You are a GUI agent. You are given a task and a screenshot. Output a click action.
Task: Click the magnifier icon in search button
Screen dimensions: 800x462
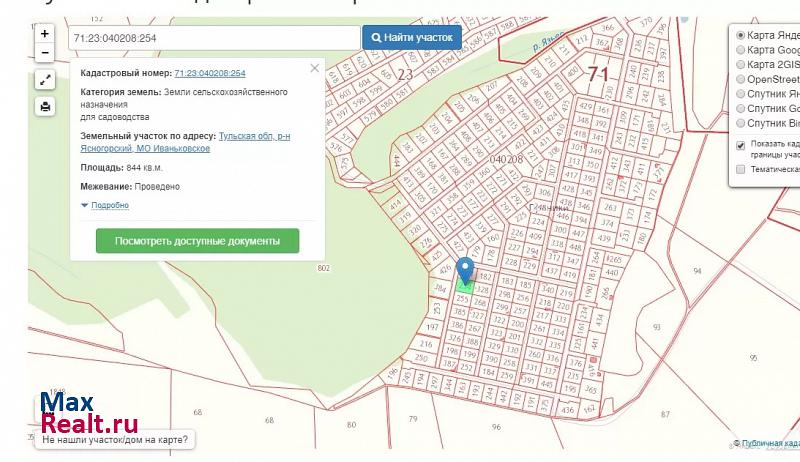point(376,38)
